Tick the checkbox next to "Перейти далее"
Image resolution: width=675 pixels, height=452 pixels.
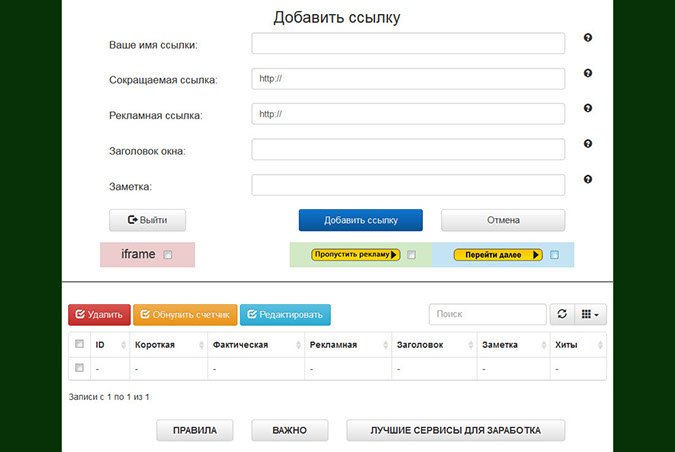[x=554, y=255]
